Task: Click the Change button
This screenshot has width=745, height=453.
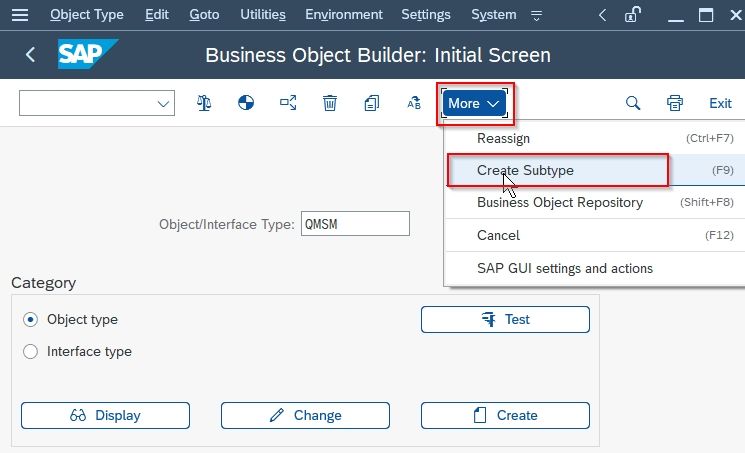Action: 306,415
